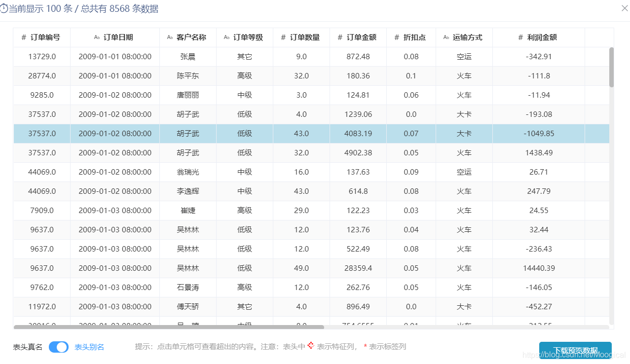
Task: Click profit cell -342.91
Action: [x=539, y=57]
